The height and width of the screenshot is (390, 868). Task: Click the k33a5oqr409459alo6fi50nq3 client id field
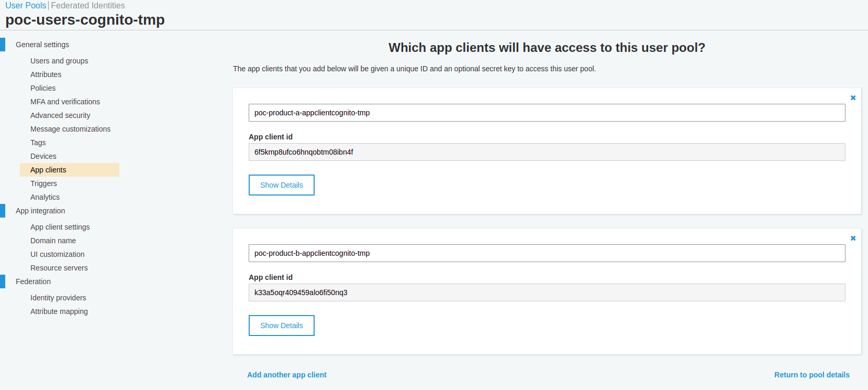point(547,292)
